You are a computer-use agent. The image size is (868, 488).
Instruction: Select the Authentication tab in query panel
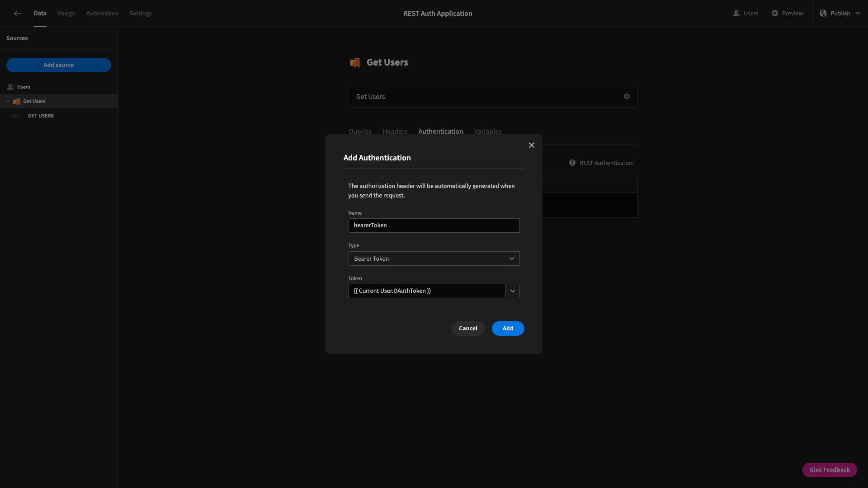click(x=441, y=131)
